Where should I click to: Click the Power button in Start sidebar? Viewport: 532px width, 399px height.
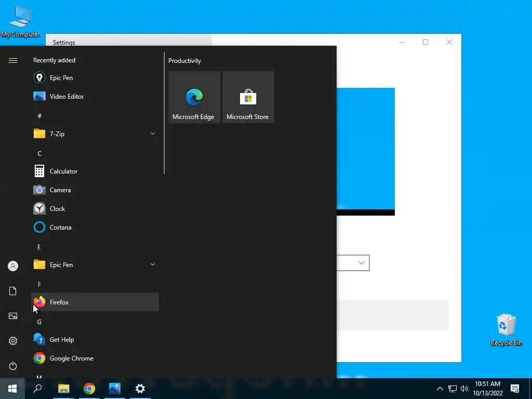(13, 366)
